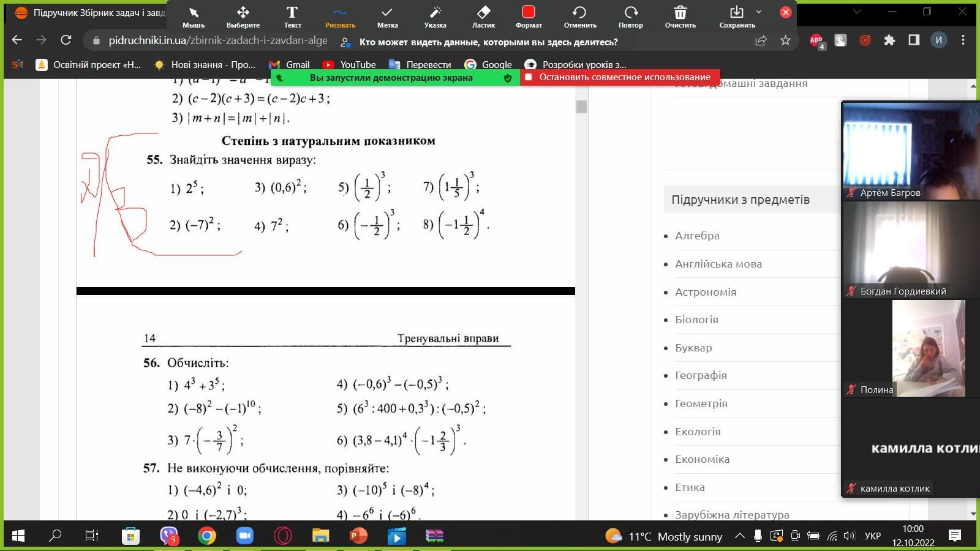Click Отменить to undo annotation
Image resolution: width=980 pixels, height=551 pixels.
point(580,17)
